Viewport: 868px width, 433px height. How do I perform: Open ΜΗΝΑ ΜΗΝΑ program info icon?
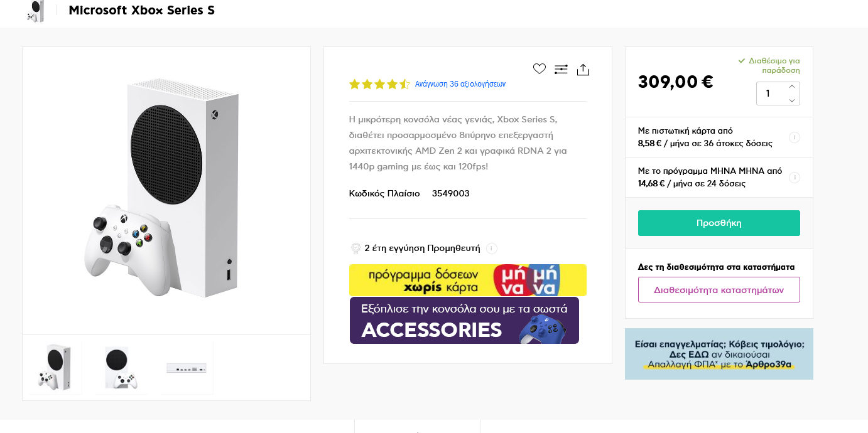(x=794, y=178)
